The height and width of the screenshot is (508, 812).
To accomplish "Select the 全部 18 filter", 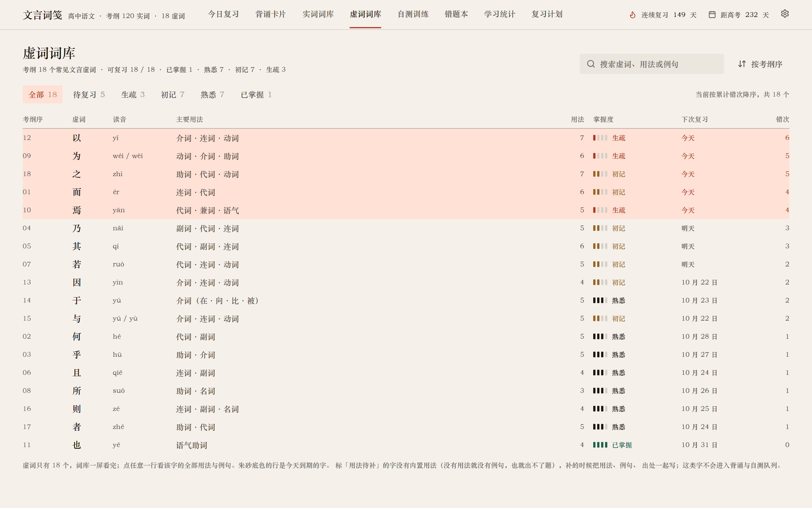I will click(43, 95).
